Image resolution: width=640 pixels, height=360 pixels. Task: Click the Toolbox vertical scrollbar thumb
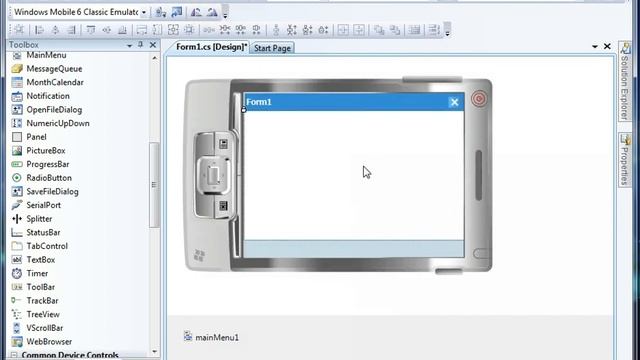tap(154, 185)
